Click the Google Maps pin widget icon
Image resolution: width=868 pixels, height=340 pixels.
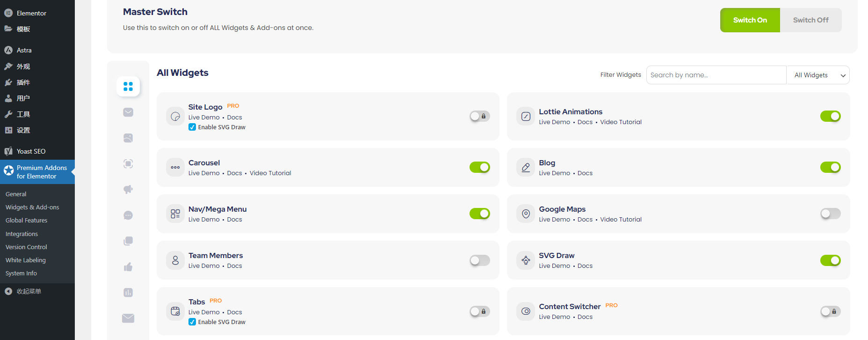526,214
